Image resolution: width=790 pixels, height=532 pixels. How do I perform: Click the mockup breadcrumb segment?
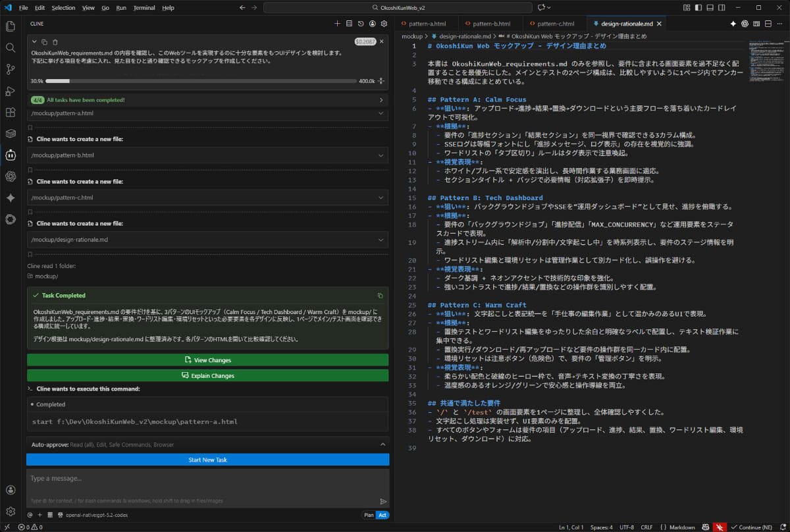(411, 36)
